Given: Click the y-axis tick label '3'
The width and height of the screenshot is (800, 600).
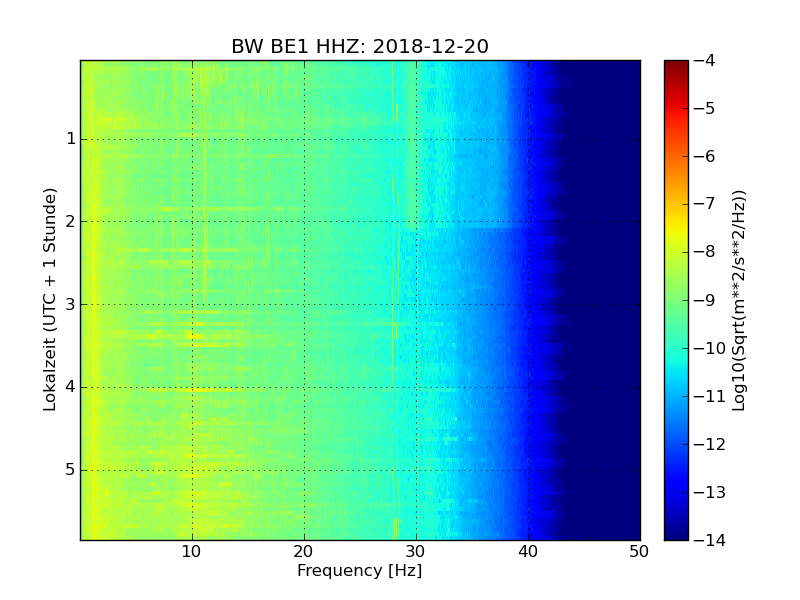Looking at the screenshot, I should click(71, 305).
